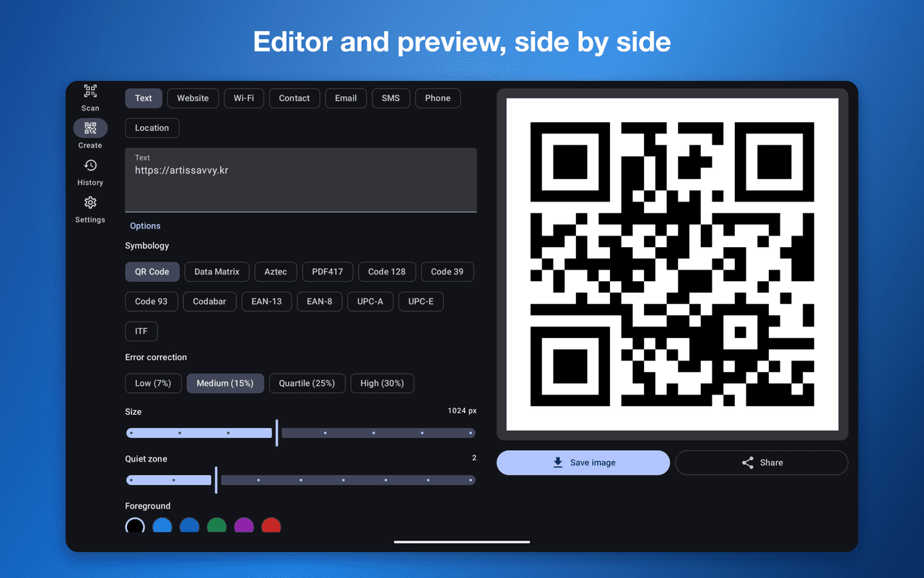Select ITF symbology
The width and height of the screenshot is (924, 578).
point(141,331)
